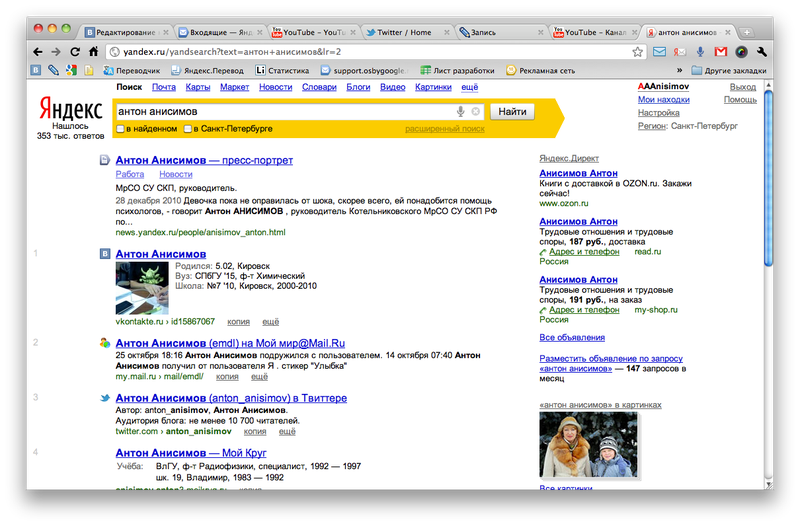The height and width of the screenshot is (526, 800).
Task: Open the paperclip bookmark icon
Action: [53, 70]
